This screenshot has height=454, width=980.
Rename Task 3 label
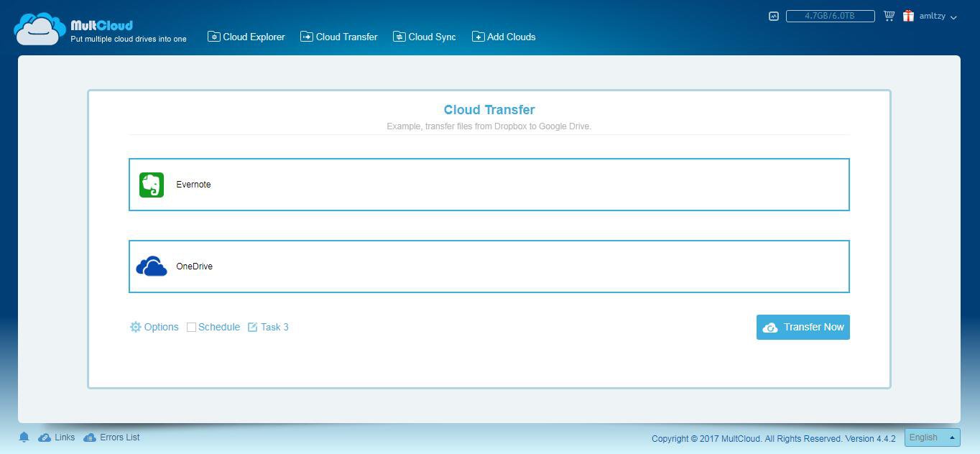[x=274, y=327]
